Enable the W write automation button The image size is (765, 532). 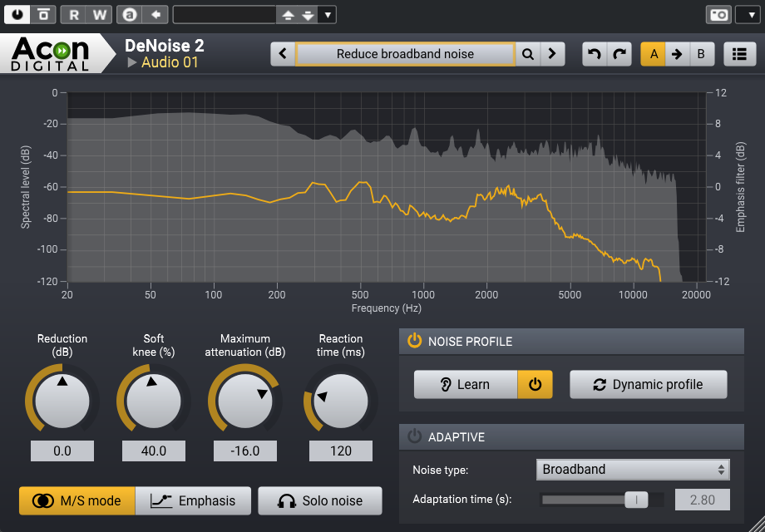click(100, 15)
